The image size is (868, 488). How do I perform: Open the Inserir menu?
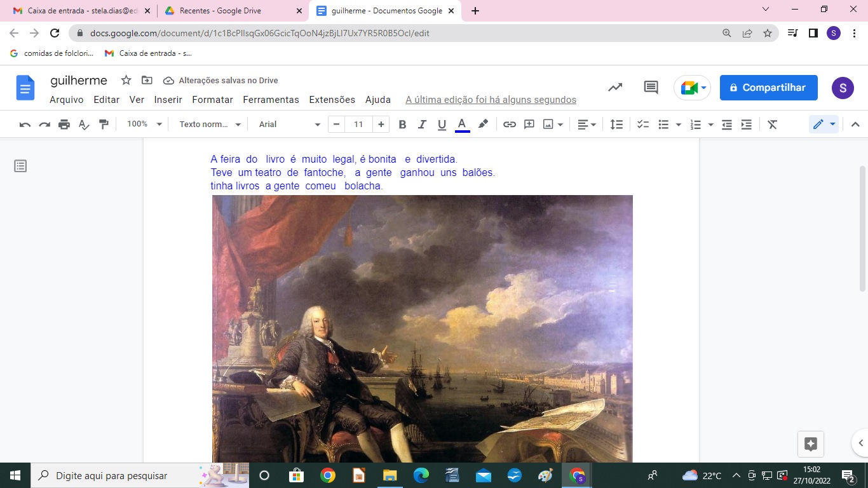[x=168, y=100]
